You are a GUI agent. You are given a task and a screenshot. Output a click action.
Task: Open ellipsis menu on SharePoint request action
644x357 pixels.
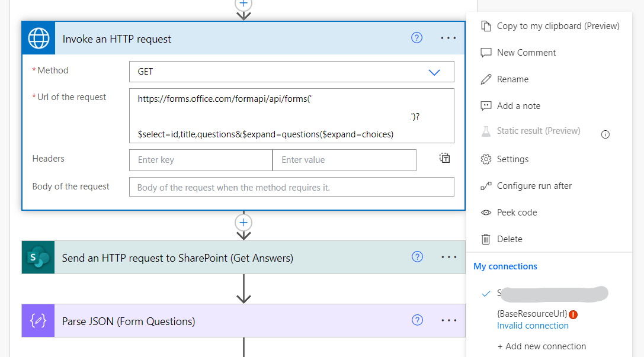click(x=448, y=257)
